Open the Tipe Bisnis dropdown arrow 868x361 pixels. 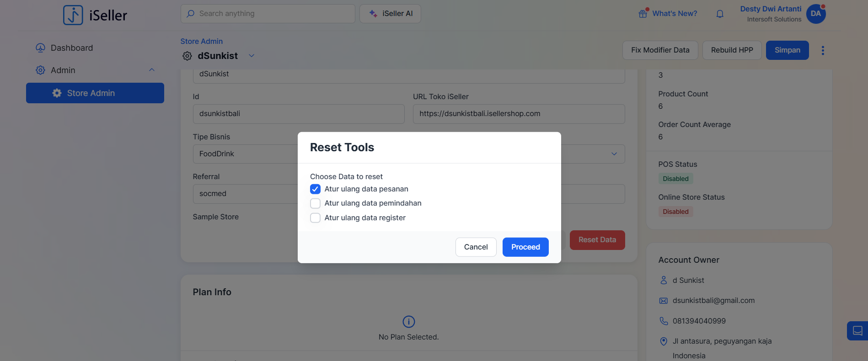614,154
